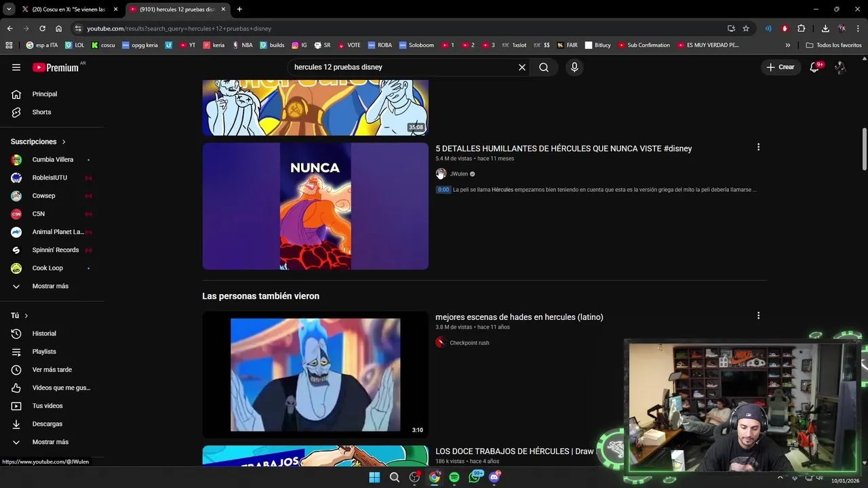Open Shorts in the sidebar
Screen dimensions: 868x488
(41, 112)
